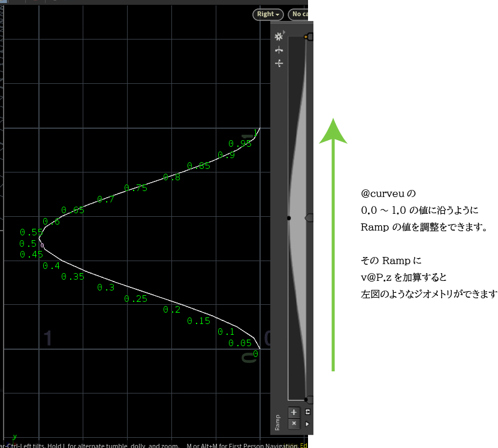The width and height of the screenshot is (498, 448).
Task: Select the top ramp point handle
Action: 309,37
